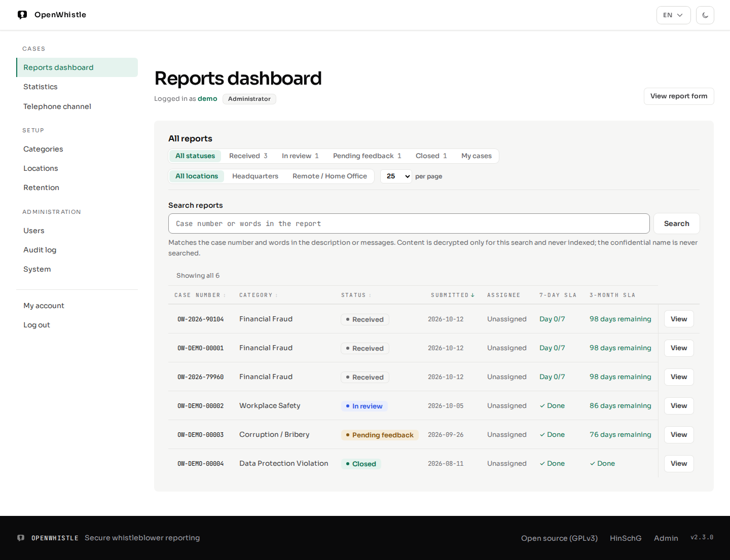Filter reports by Received status
The width and height of the screenshot is (730, 560).
[248, 156]
